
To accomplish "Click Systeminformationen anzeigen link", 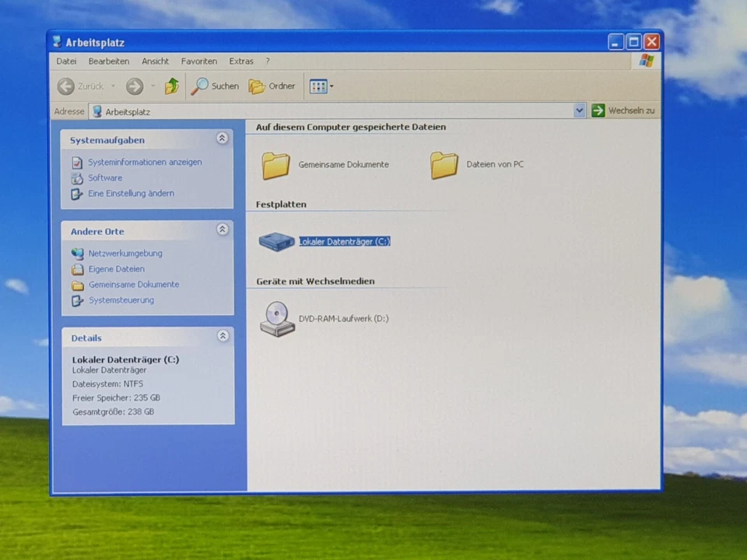I will point(145,162).
